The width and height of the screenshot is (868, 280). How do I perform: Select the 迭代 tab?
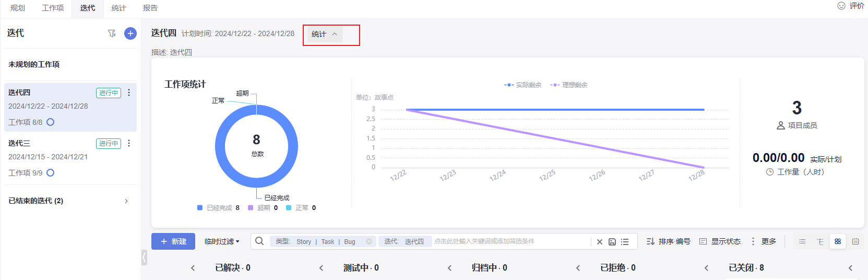(x=88, y=8)
